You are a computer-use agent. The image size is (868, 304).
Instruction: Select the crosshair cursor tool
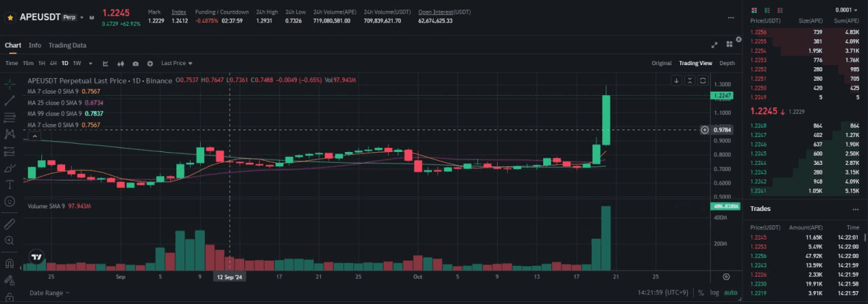pyautogui.click(x=9, y=84)
